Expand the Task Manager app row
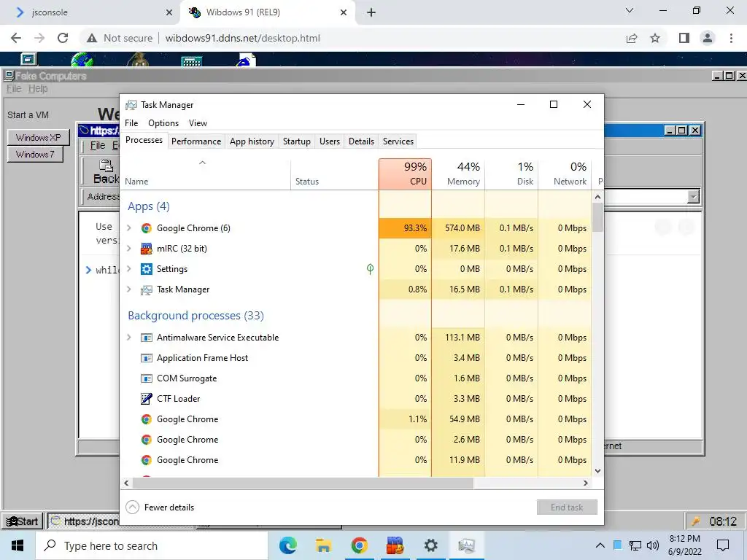The width and height of the screenshot is (747, 560). 128,289
